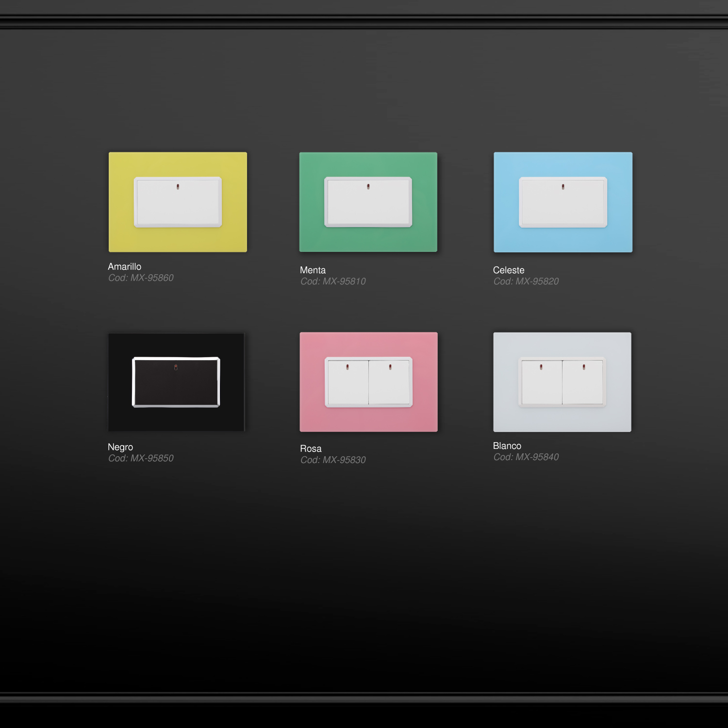
Task: Select the Blanco product name
Action: [507, 446]
